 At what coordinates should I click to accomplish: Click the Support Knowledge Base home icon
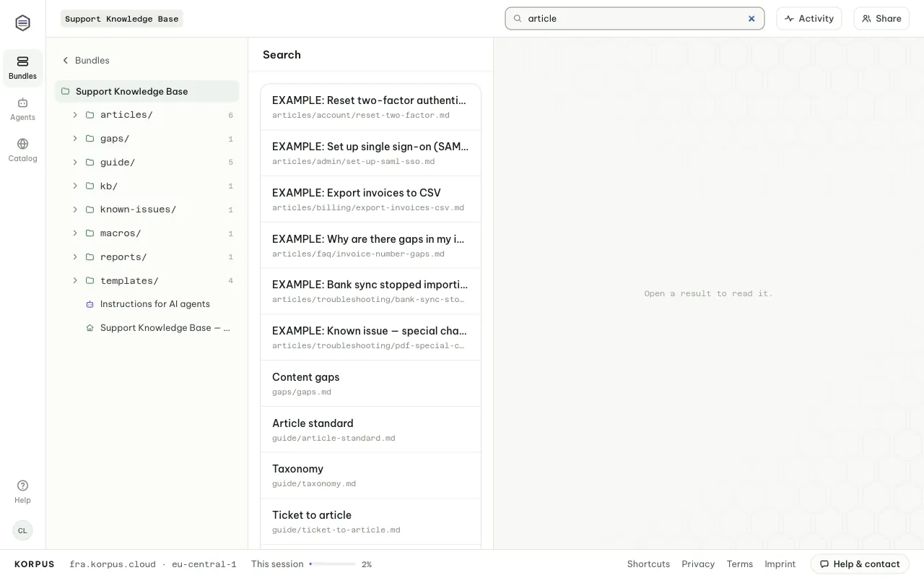pyautogui.click(x=90, y=328)
